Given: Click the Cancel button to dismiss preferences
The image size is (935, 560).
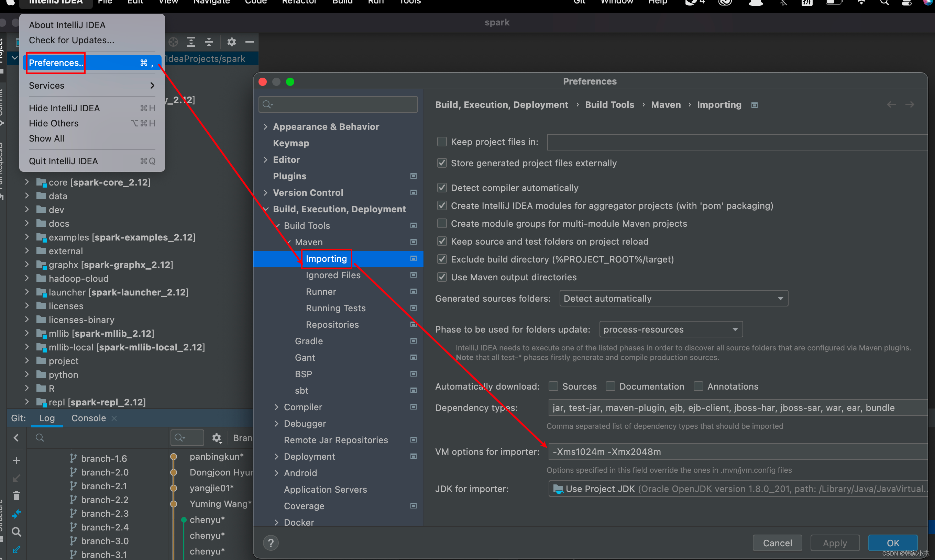Looking at the screenshot, I should point(778,543).
